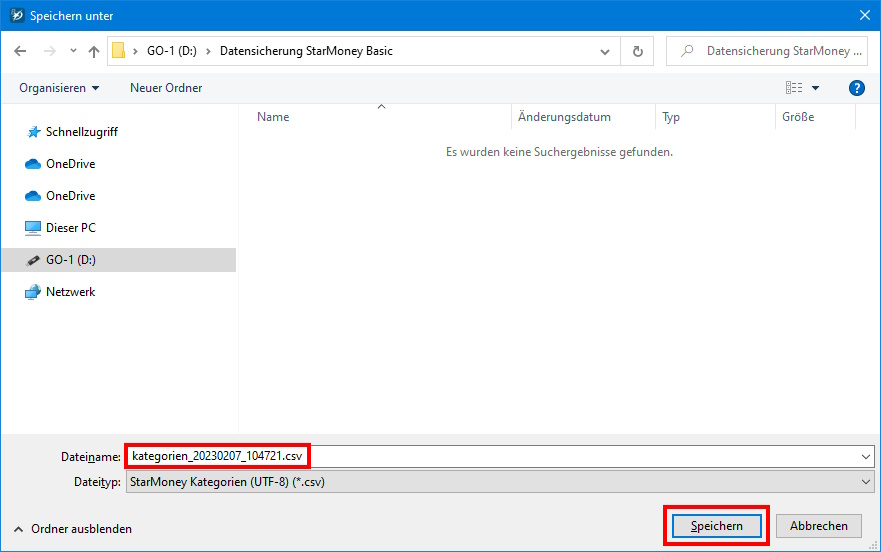Create a Neuer Ordner
881x552 pixels.
[x=166, y=88]
